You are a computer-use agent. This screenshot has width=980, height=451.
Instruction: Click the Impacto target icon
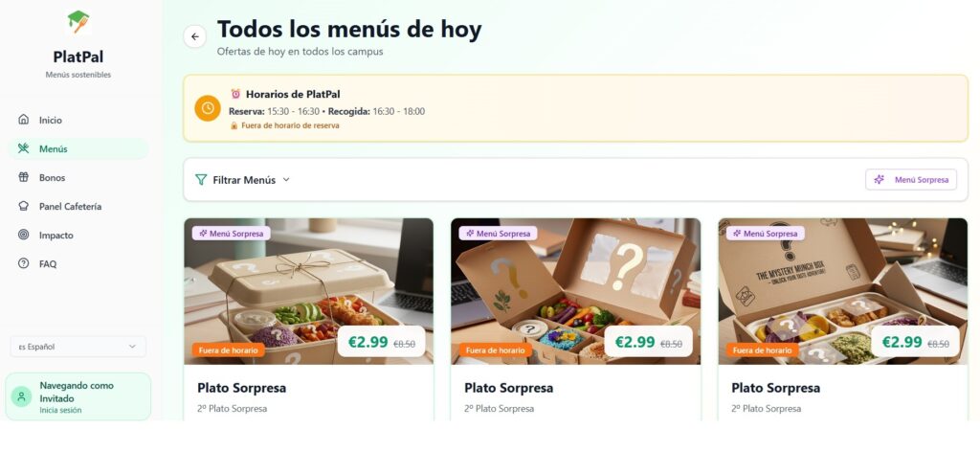pos(24,235)
